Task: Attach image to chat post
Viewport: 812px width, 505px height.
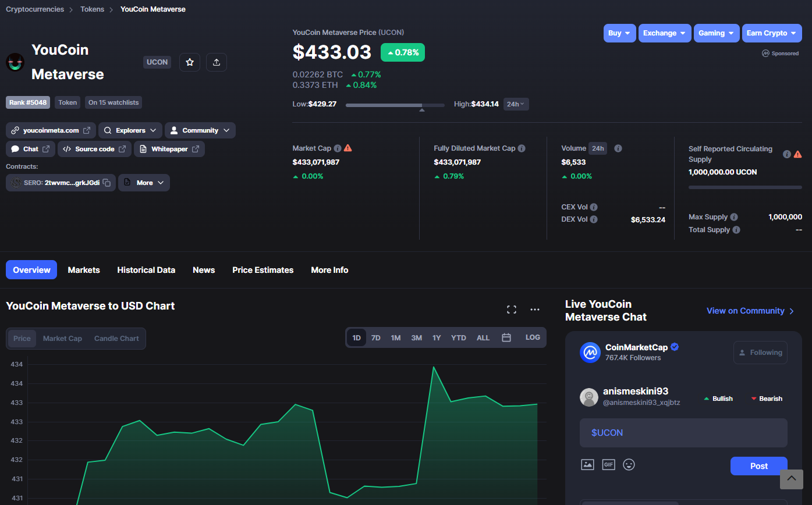Action: [x=587, y=464]
